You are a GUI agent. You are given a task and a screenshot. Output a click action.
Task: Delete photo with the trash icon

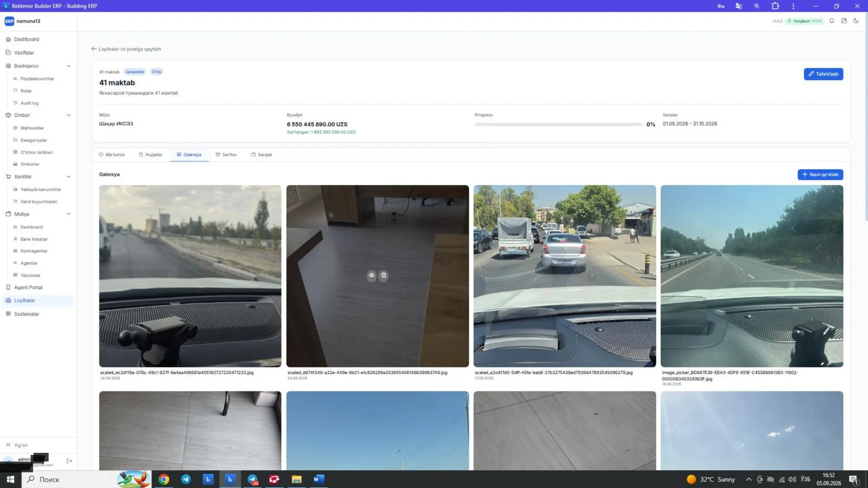(384, 275)
